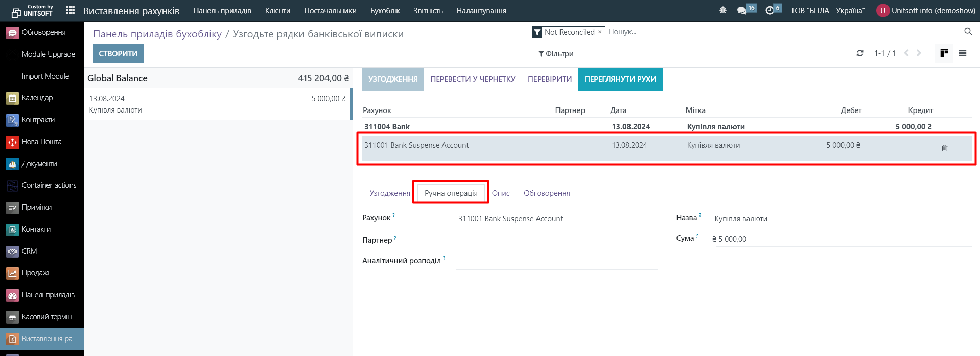This screenshot has height=356, width=980.
Task: Select the Ручна операція tab
Action: [451, 193]
